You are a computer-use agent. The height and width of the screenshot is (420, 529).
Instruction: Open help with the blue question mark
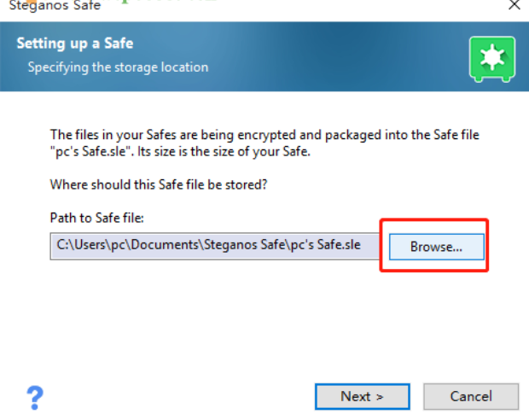35,398
